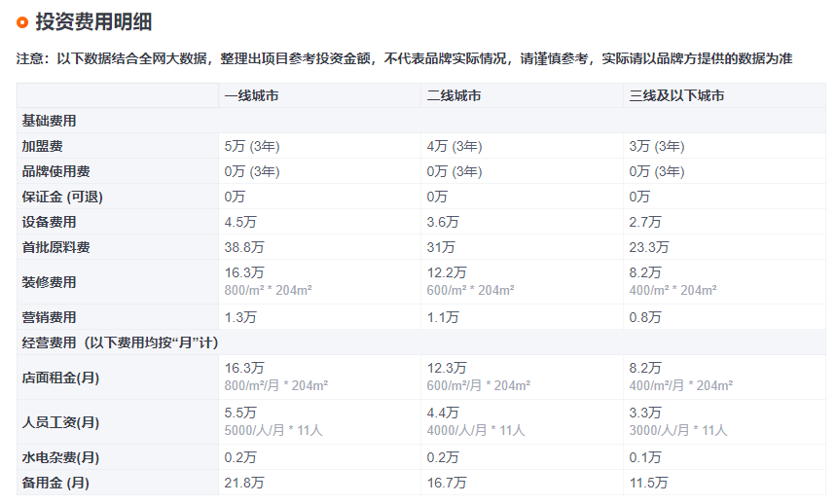Click the 水电杂费(月) row label

pyautogui.click(x=60, y=457)
